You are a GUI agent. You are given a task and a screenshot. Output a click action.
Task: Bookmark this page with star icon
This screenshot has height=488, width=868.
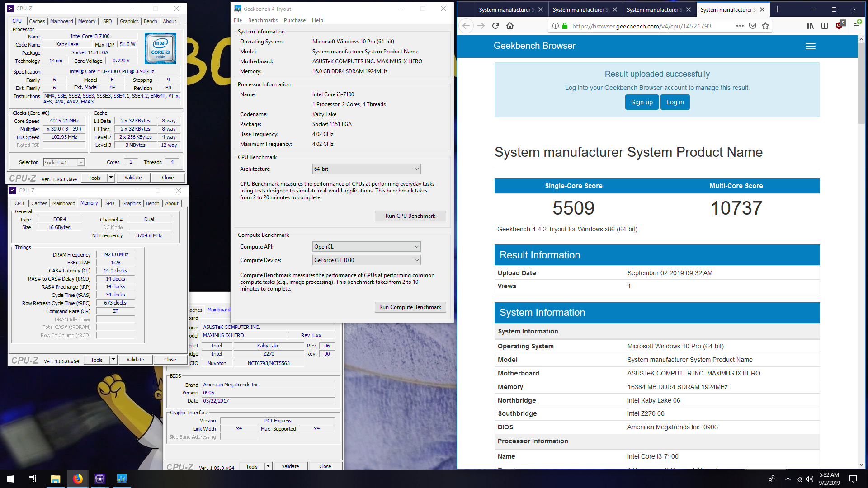pyautogui.click(x=765, y=26)
